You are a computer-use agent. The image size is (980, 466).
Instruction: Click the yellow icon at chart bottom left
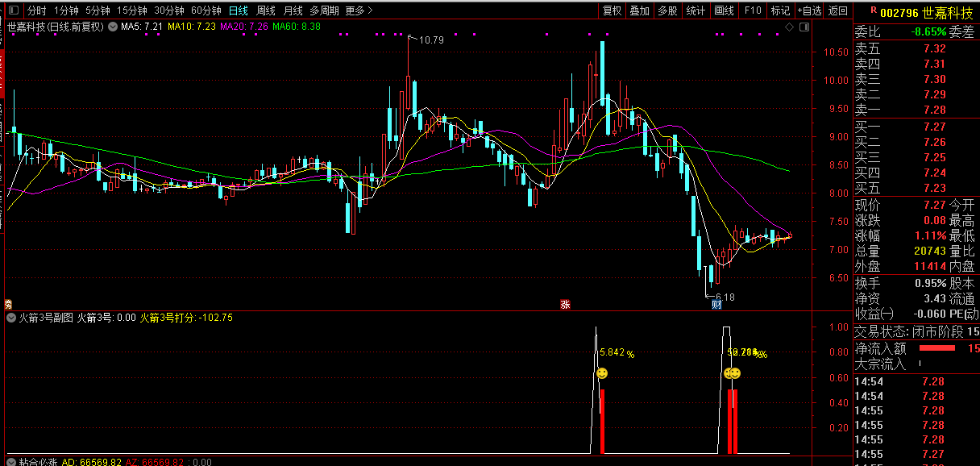click(x=8, y=304)
